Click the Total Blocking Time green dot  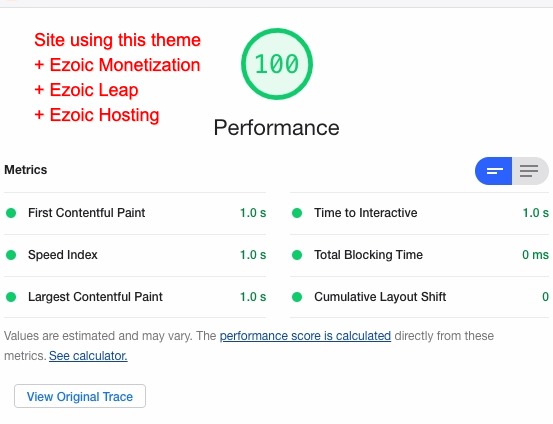pos(297,255)
